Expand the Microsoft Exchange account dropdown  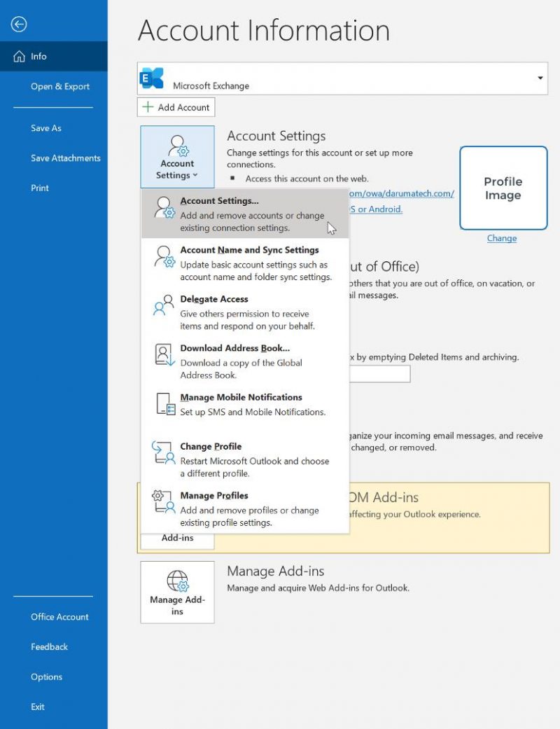coord(540,77)
